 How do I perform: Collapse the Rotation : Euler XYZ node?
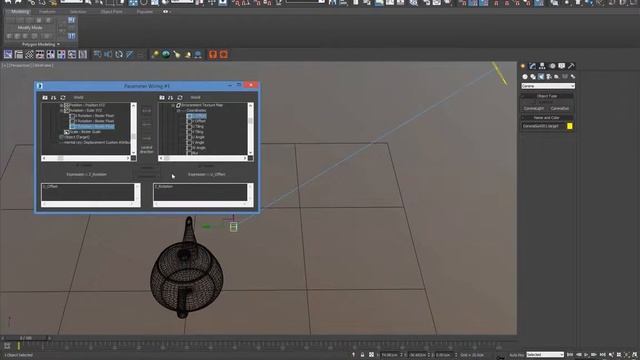pos(62,111)
